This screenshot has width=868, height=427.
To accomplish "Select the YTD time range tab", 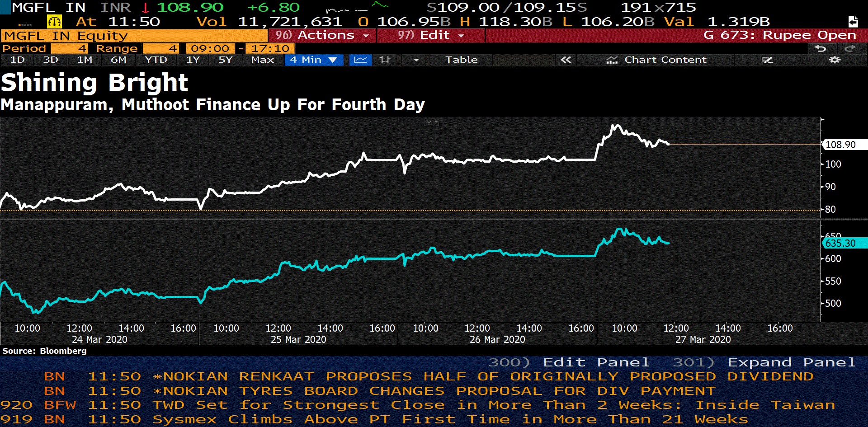I will coord(156,60).
